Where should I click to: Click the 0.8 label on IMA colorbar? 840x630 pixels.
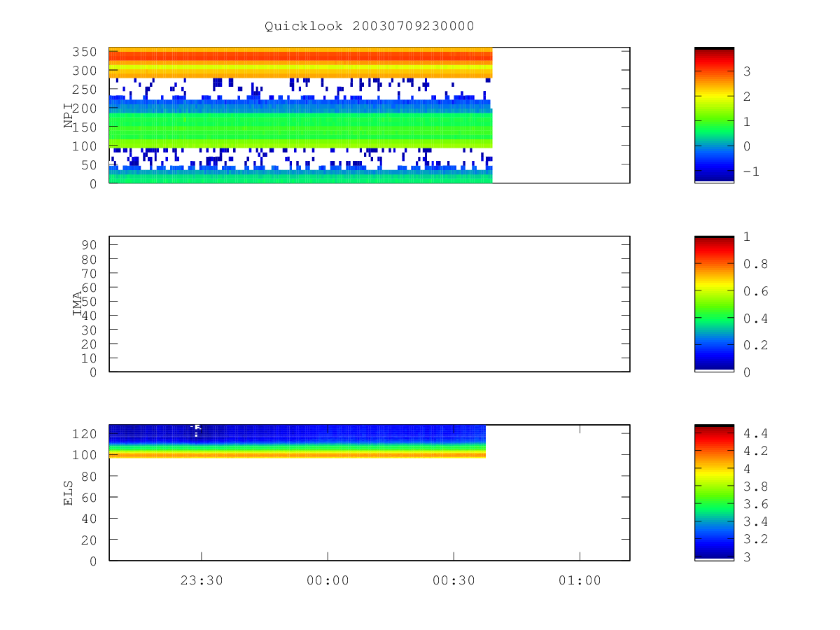[x=756, y=264]
